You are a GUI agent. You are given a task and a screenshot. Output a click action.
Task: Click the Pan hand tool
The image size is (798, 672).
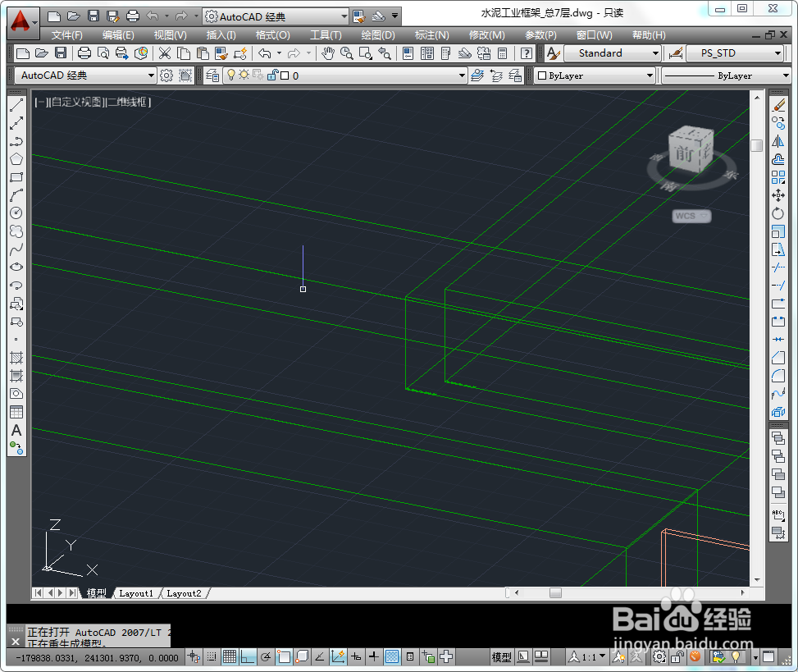click(x=328, y=53)
